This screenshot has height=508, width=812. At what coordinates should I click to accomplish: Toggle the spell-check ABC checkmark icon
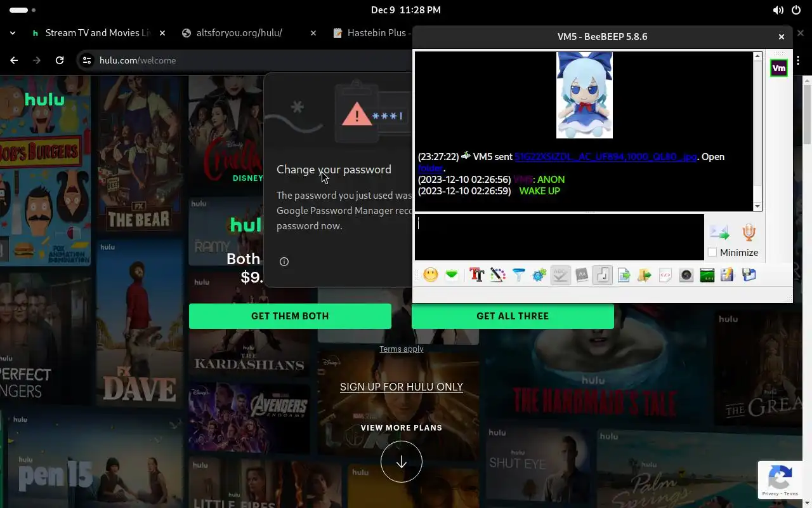point(560,275)
